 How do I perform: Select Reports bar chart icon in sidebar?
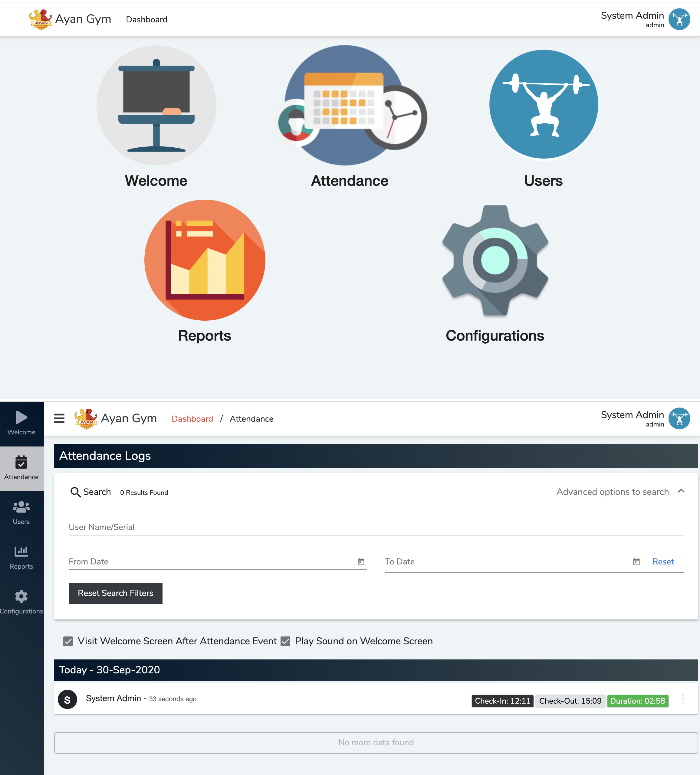21,551
